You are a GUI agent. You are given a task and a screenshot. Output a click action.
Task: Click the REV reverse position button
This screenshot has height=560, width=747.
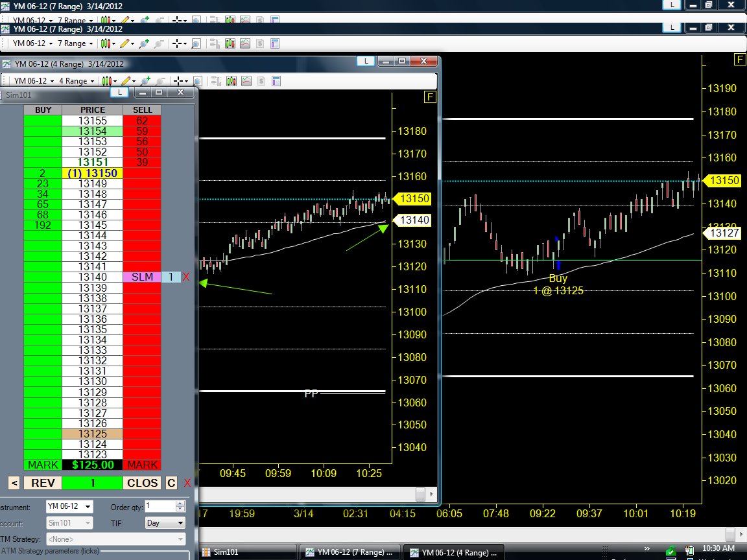[x=42, y=483]
